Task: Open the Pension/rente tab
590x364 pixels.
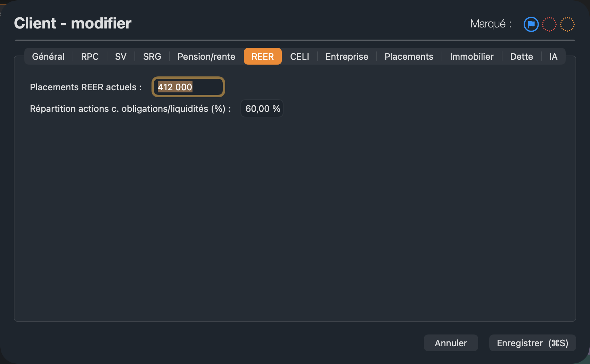Action: [206, 56]
